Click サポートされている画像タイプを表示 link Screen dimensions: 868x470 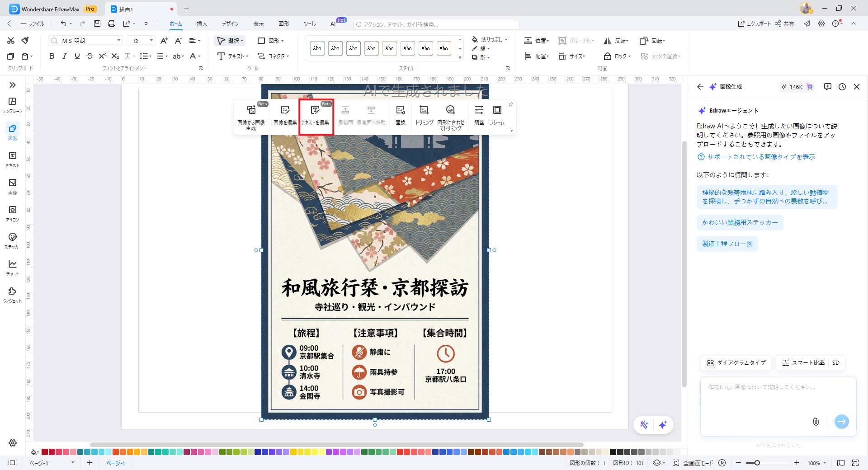point(761,157)
